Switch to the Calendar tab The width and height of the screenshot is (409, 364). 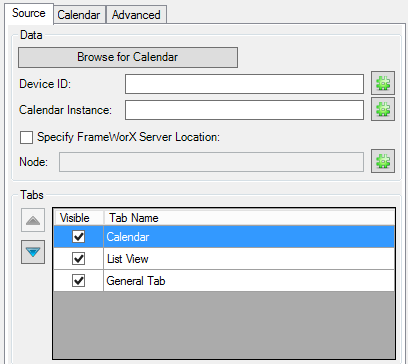tap(79, 15)
